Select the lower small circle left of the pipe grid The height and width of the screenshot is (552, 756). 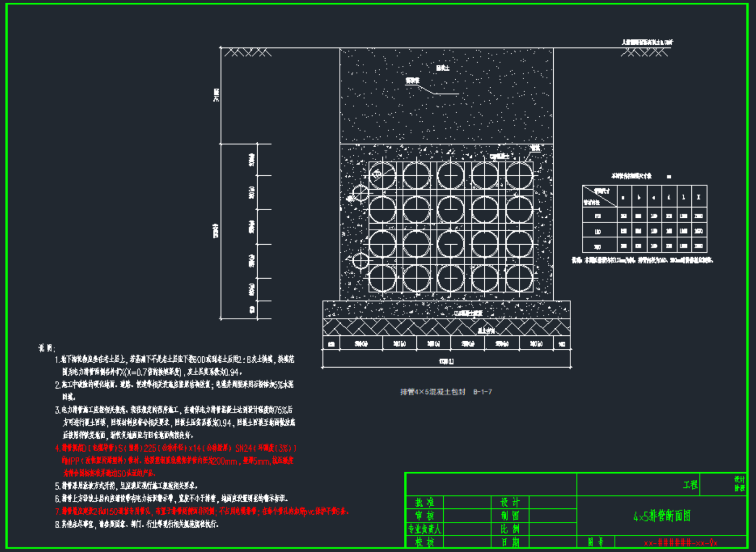(x=360, y=261)
